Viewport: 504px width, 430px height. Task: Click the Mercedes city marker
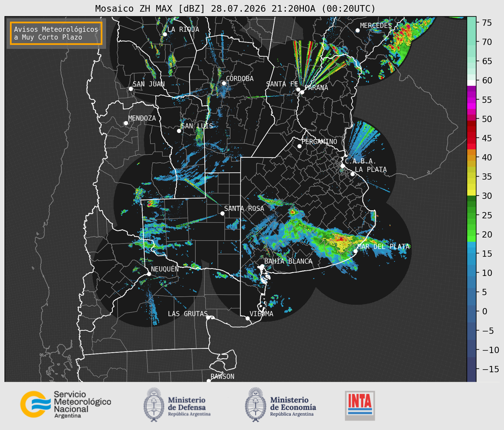click(x=357, y=31)
